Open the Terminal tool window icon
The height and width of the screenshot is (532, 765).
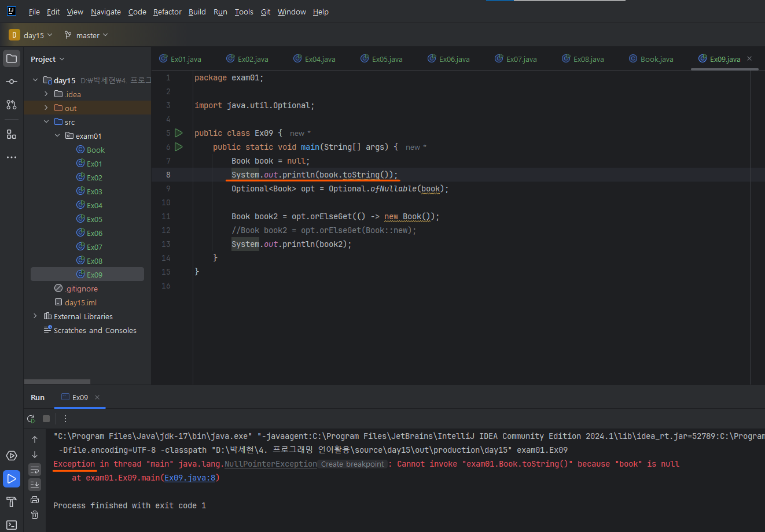[x=12, y=524]
